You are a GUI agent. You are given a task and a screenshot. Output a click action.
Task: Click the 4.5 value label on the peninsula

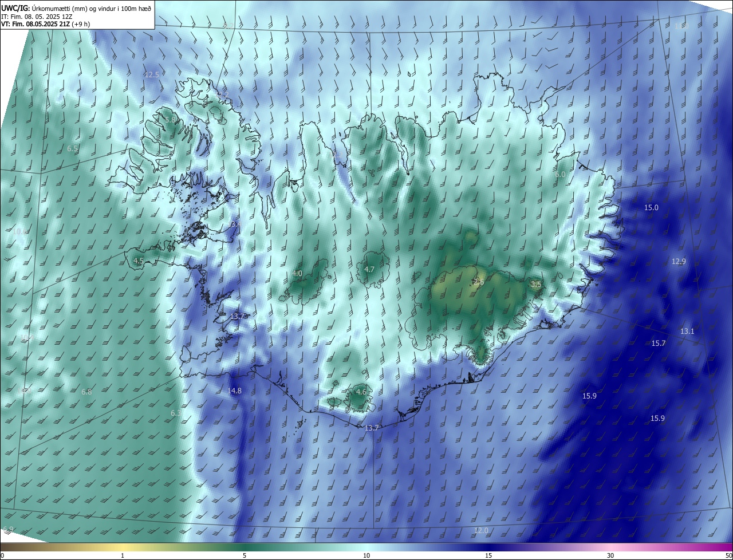(138, 261)
